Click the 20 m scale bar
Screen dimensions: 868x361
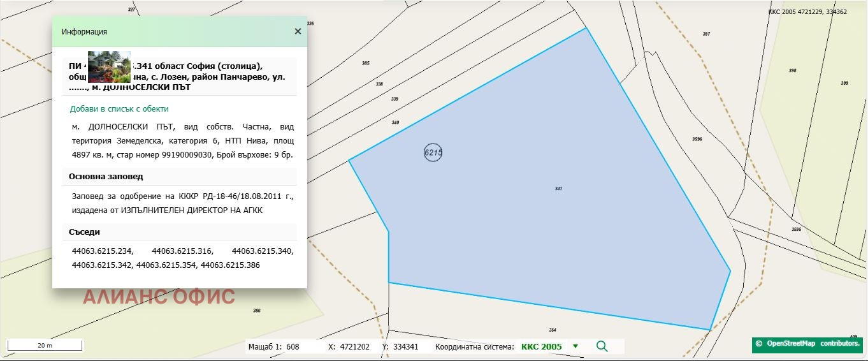[x=45, y=346]
